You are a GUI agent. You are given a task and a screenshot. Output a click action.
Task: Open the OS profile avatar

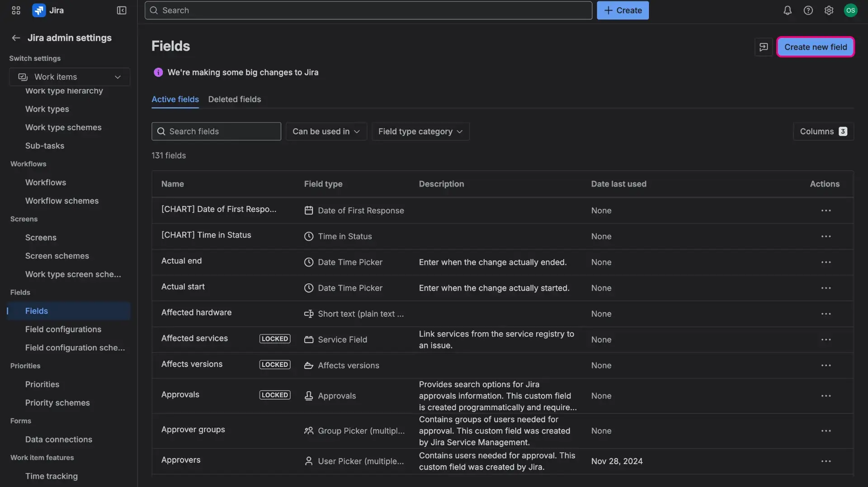point(850,10)
